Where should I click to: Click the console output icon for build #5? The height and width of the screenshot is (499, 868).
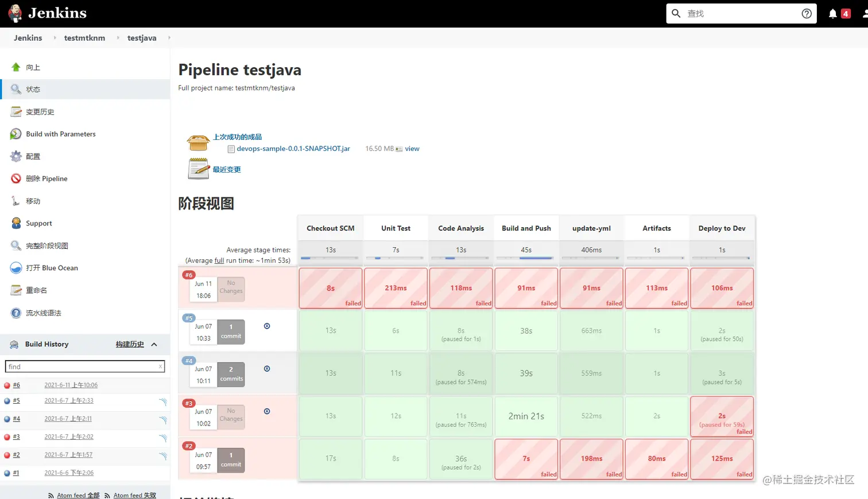point(163,402)
